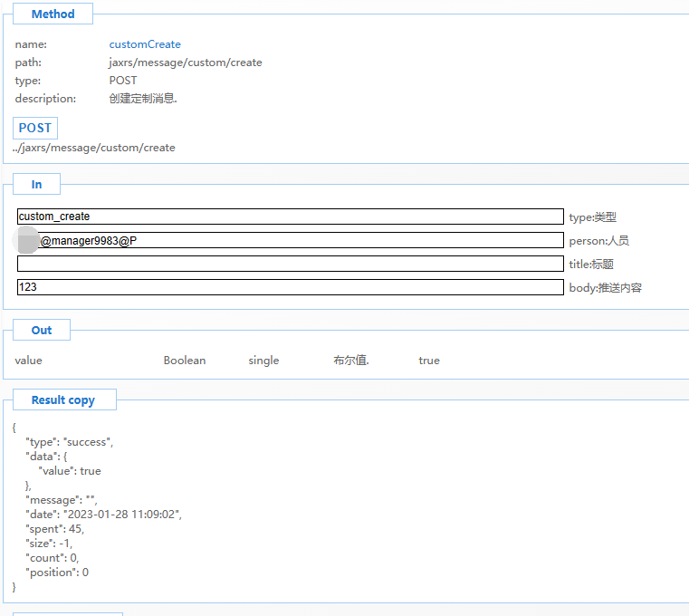
Task: Click the 布尔值. description cell
Action: tap(351, 361)
